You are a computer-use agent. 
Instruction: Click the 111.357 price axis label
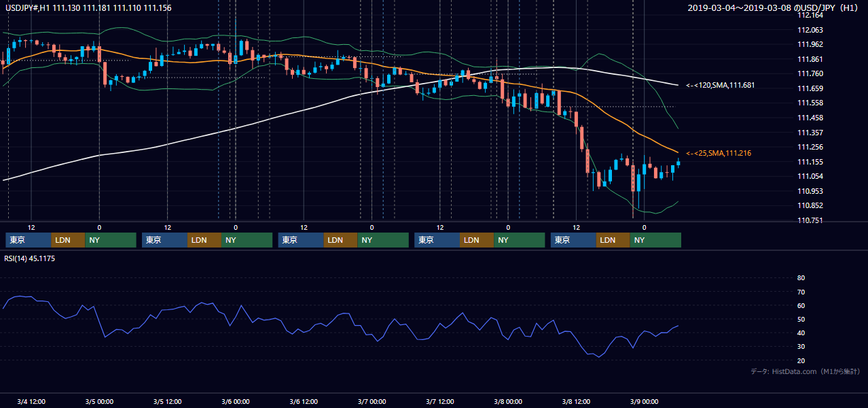click(x=810, y=133)
